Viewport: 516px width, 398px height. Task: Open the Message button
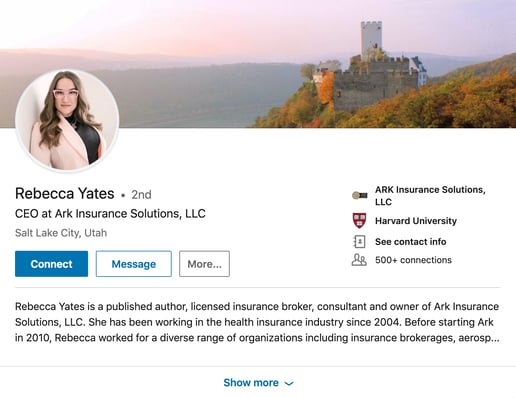pyautogui.click(x=134, y=264)
